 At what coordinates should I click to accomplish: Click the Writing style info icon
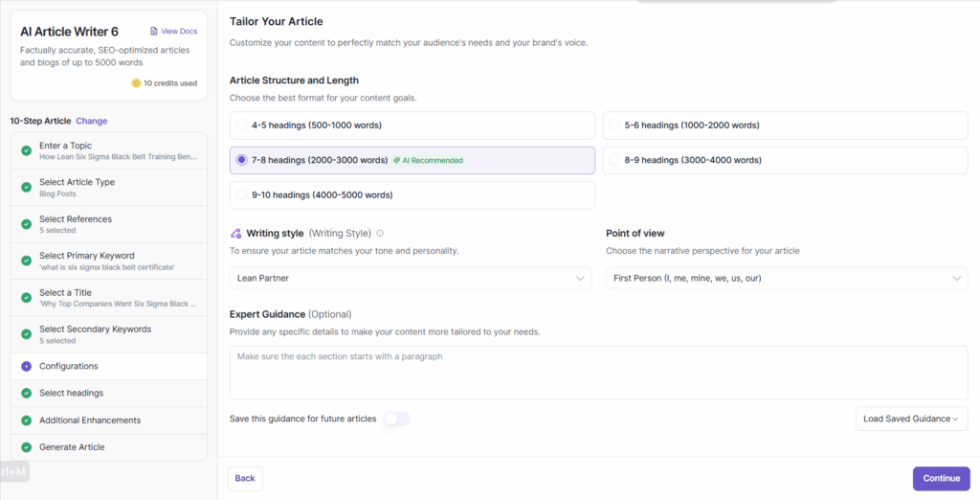click(380, 233)
